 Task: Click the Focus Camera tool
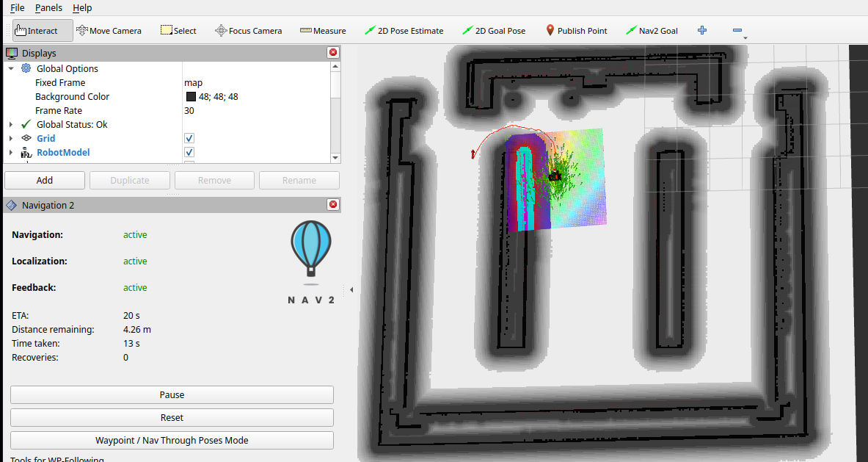[x=248, y=31]
